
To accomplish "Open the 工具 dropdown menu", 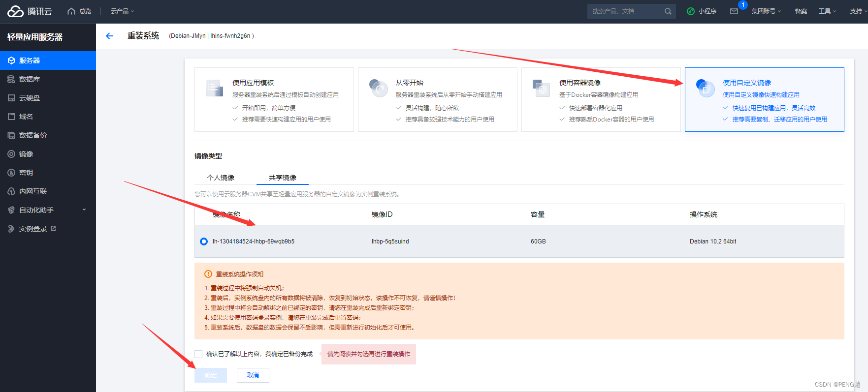I will pyautogui.click(x=827, y=11).
